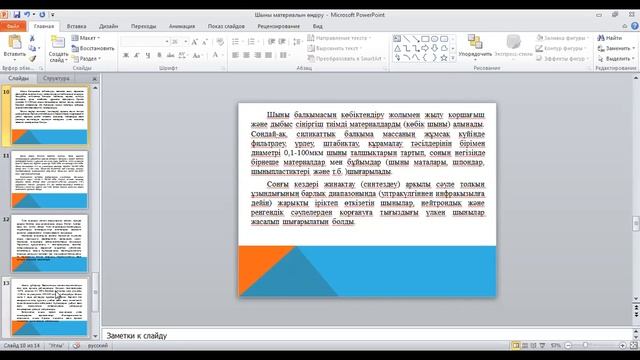
Task: Select the text box shape in gallery
Action: tap(397, 39)
